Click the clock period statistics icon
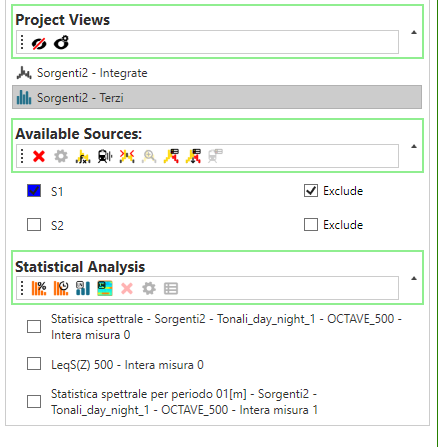The height and width of the screenshot is (447, 442). tap(61, 288)
